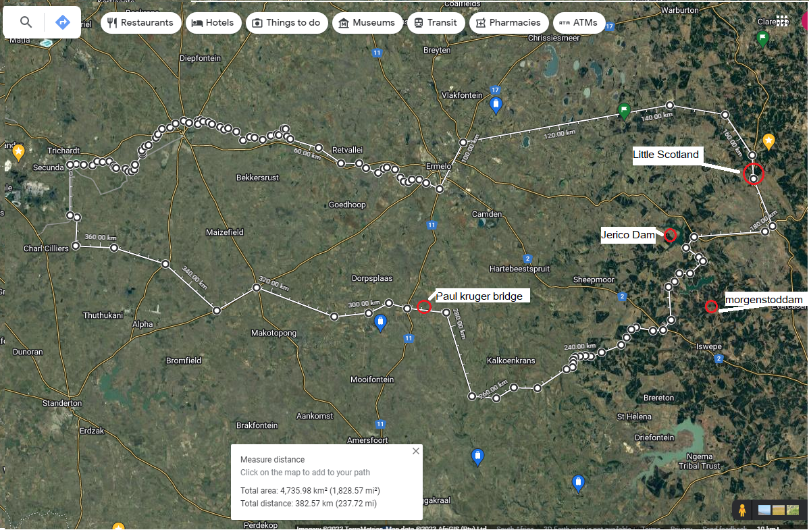This screenshot has height=532, width=809.
Task: Click the blue pin below the 300.00 km label
Action: pos(380,323)
